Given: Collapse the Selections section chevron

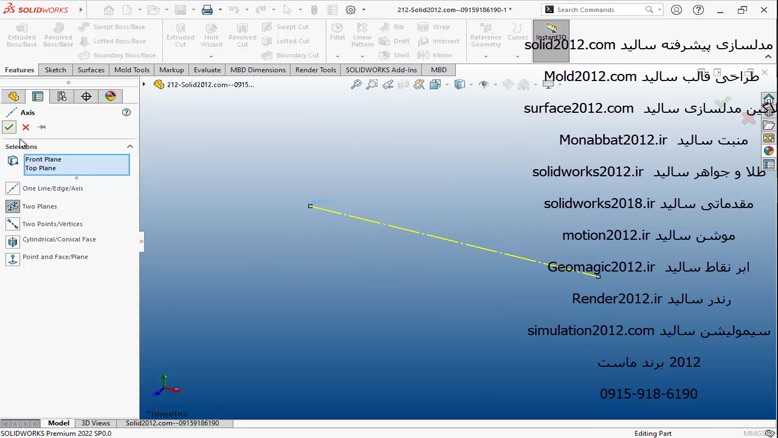Looking at the screenshot, I should point(130,146).
